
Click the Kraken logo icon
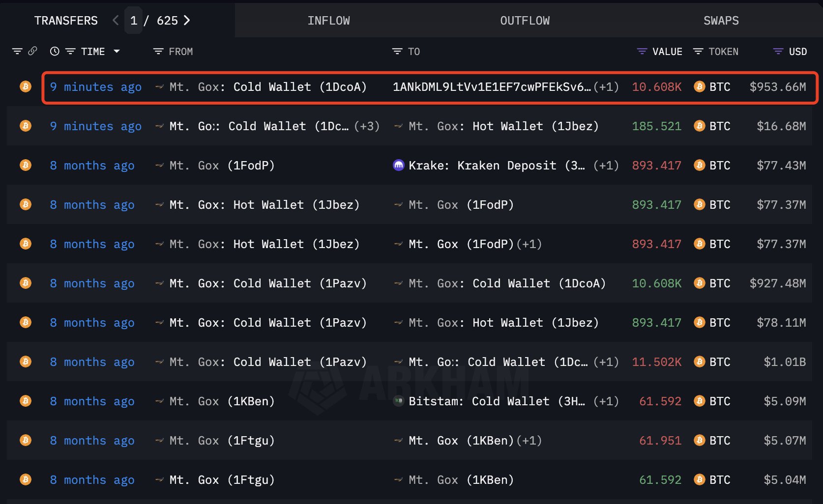pos(399,165)
